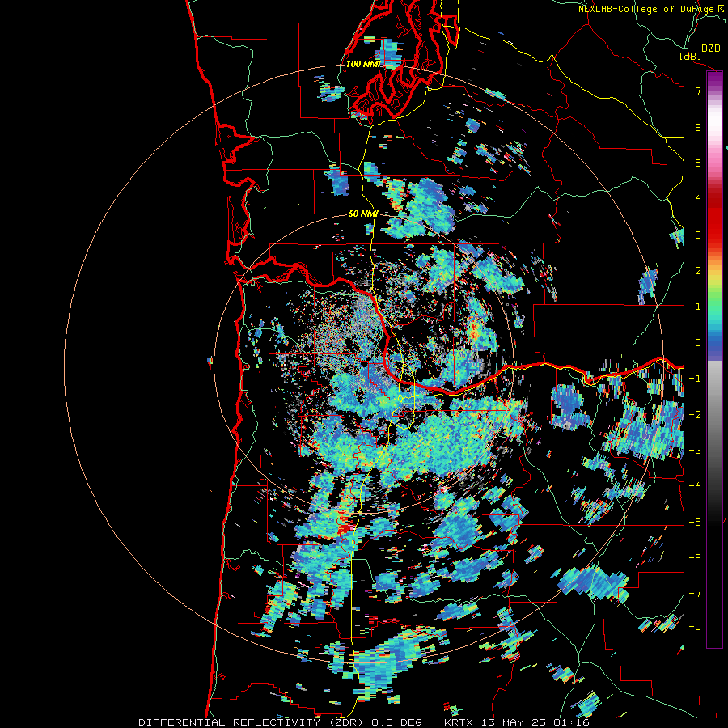Click the scale value 6
The image size is (728, 728).
tap(698, 127)
